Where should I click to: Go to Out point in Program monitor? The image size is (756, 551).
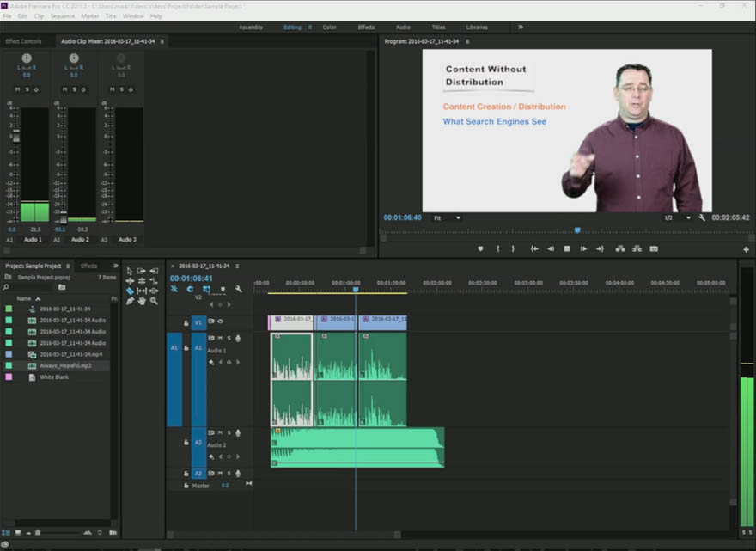tap(600, 249)
